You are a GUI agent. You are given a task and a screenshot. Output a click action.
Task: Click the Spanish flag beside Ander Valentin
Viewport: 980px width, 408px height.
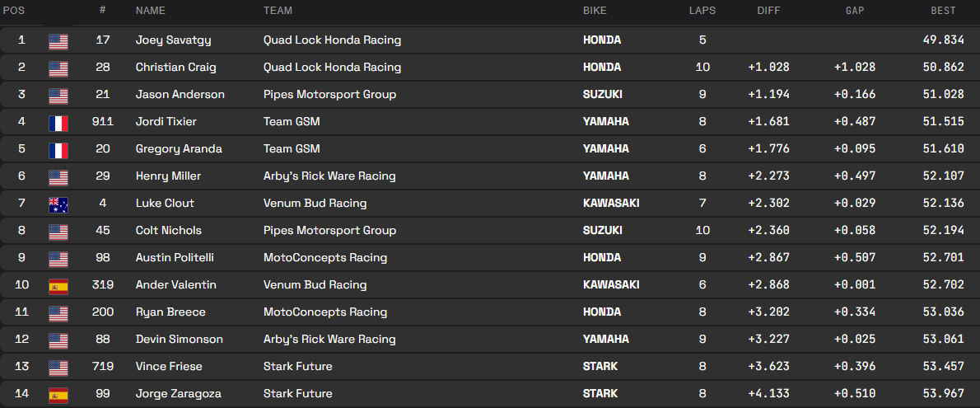pos(58,285)
